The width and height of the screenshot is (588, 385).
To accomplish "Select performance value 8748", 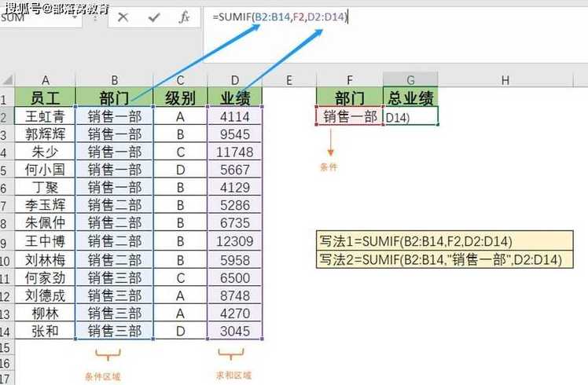I will coord(235,295).
